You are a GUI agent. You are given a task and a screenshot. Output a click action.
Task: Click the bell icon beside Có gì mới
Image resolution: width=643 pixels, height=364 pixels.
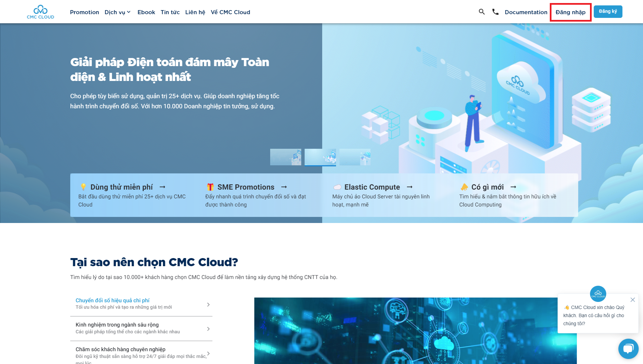(464, 187)
